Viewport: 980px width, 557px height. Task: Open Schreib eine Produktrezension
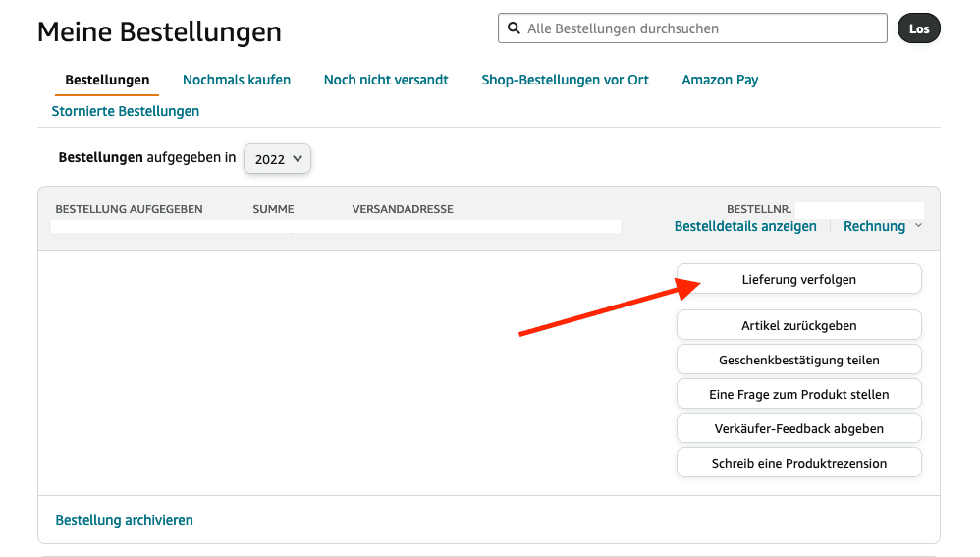point(798,463)
